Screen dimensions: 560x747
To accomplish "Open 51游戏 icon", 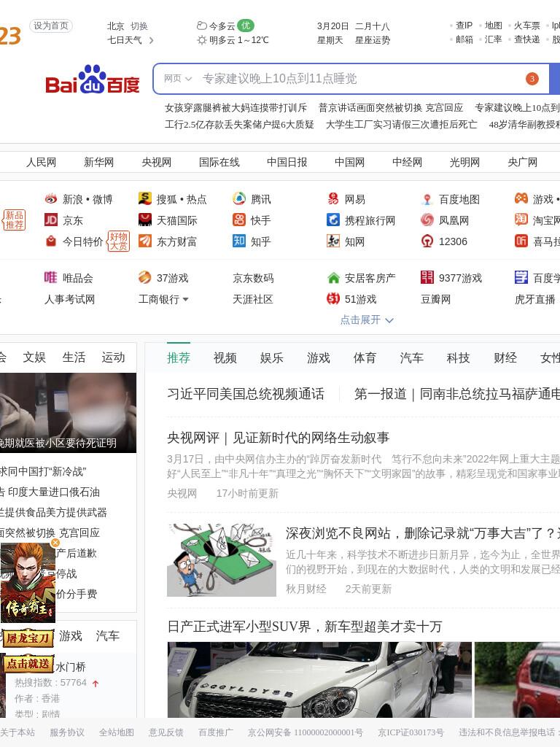I will point(333,298).
